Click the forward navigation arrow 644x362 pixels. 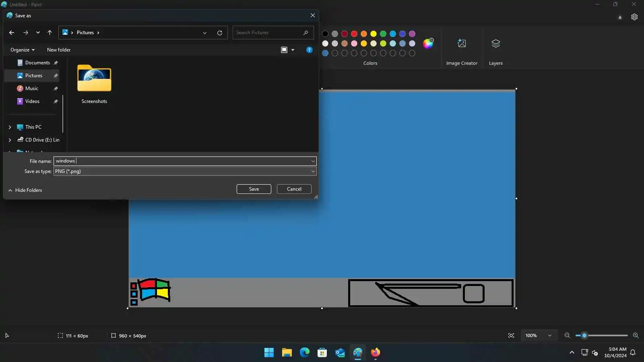pos(26,33)
